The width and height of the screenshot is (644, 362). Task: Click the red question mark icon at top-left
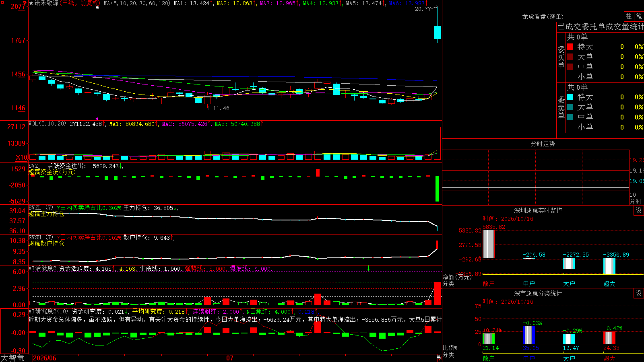[25, 3]
